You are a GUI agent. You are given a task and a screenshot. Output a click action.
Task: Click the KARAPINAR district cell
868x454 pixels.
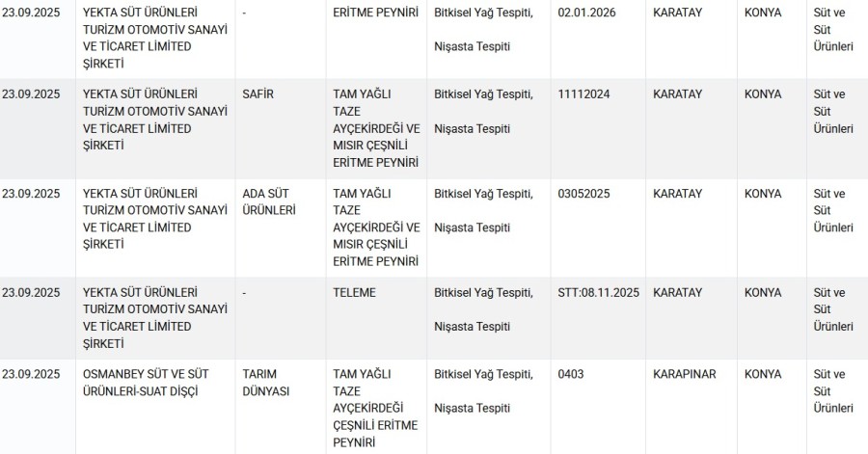tap(684, 374)
